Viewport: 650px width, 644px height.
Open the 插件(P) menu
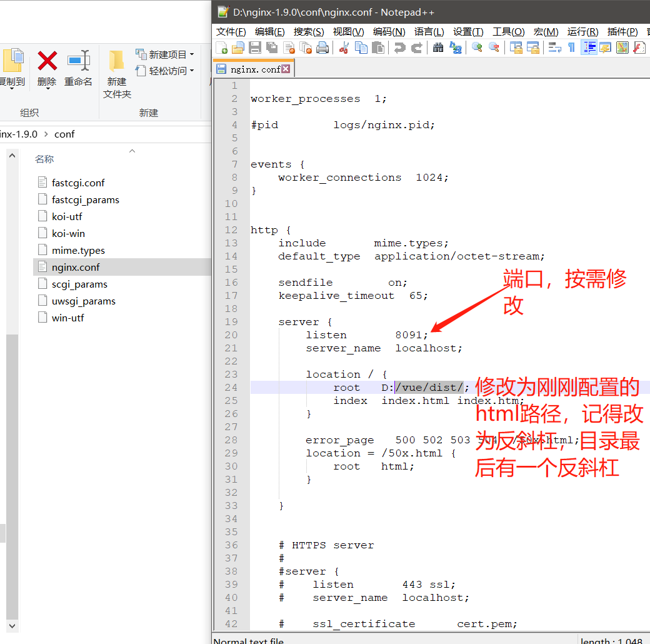(622, 32)
